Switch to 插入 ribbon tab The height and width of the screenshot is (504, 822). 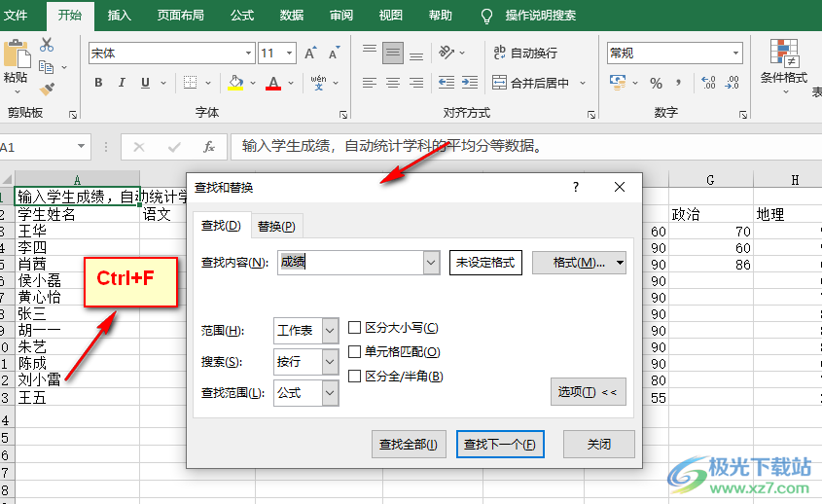point(119,16)
